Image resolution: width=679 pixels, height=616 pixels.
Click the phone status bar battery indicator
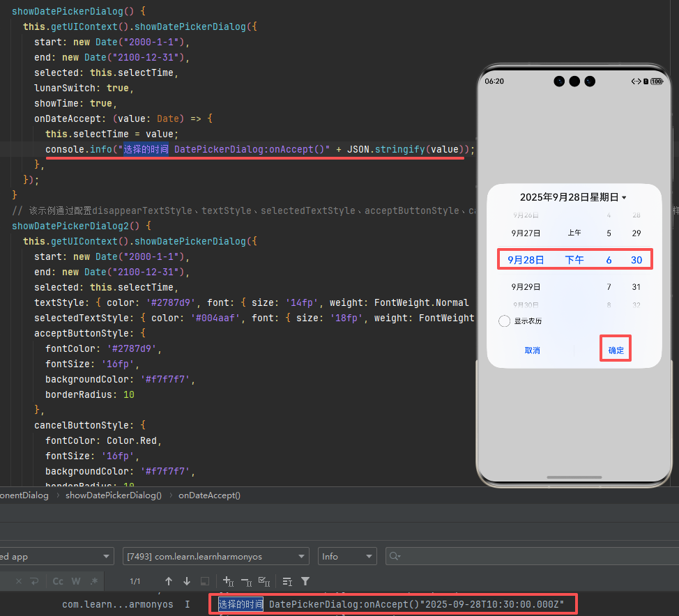click(x=657, y=82)
